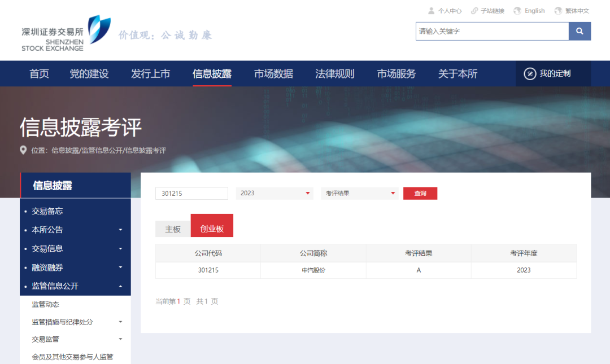Expand the 交易信息 submenu arrow
Viewport: 610px width, 364px height.
(x=121, y=248)
